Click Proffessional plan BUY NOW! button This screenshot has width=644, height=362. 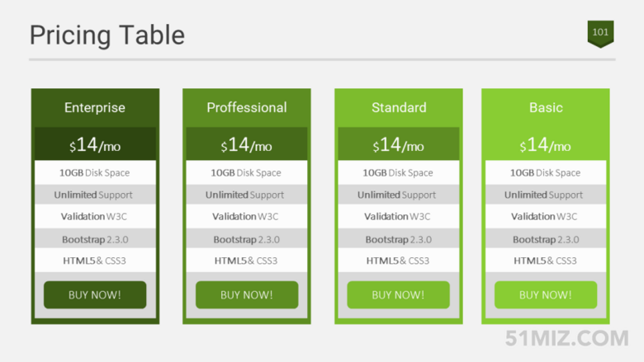pos(247,294)
